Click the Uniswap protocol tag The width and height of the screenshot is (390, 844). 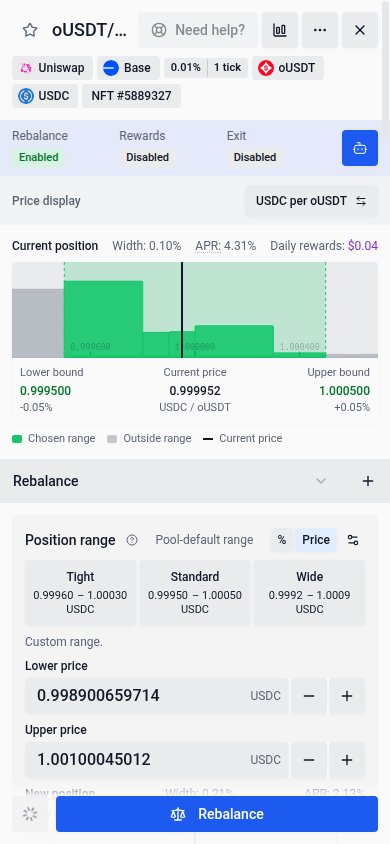coord(52,68)
